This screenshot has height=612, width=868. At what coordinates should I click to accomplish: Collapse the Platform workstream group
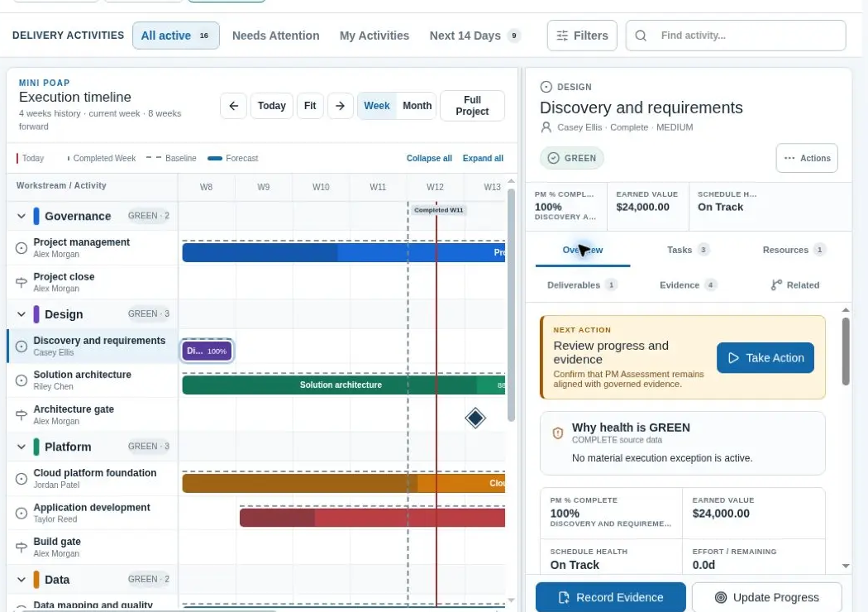click(x=21, y=447)
